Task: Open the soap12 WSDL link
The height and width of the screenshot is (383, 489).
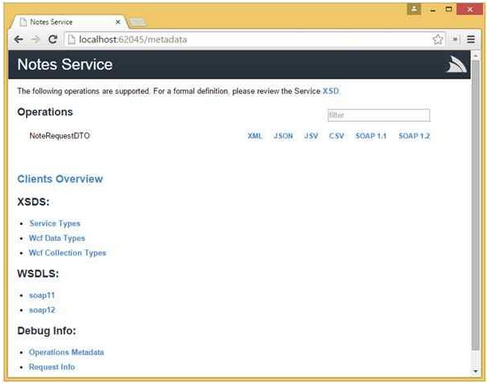Action: 42,310
